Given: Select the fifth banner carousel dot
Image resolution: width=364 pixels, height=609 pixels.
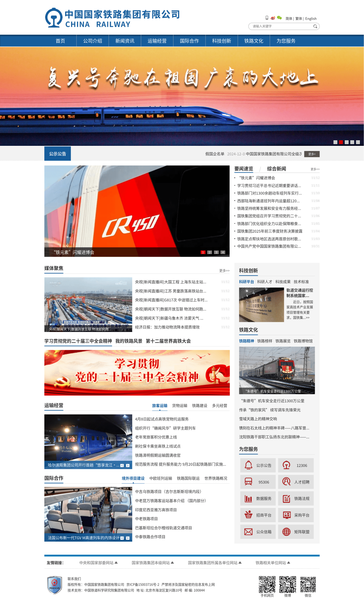Looking at the screenshot, I should 358,142.
